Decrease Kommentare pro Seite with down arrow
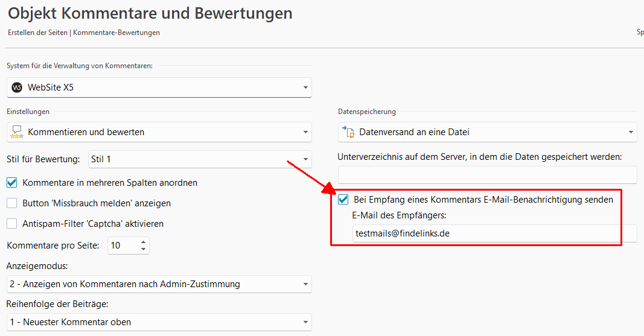 coord(143,249)
